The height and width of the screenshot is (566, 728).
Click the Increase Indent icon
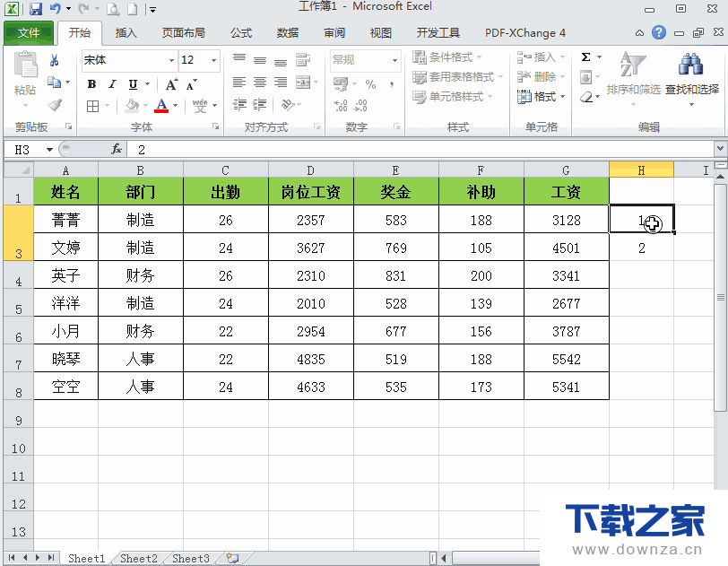[x=259, y=105]
